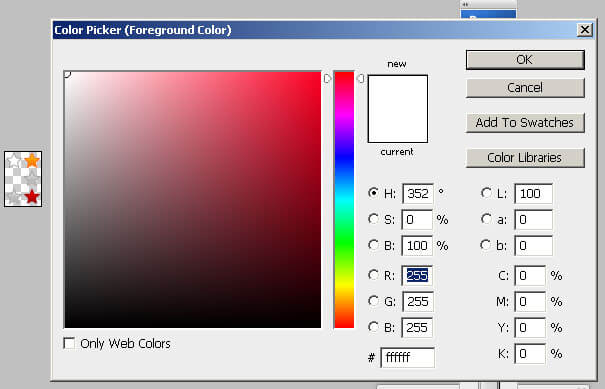Viewport: 605px width, 389px height.
Task: Select the H hue radio button
Action: (373, 193)
